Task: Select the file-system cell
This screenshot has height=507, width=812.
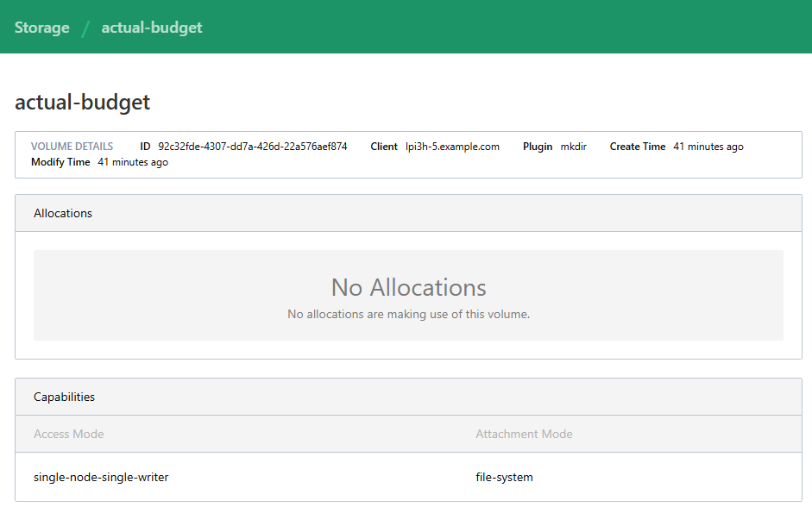Action: 505,477
